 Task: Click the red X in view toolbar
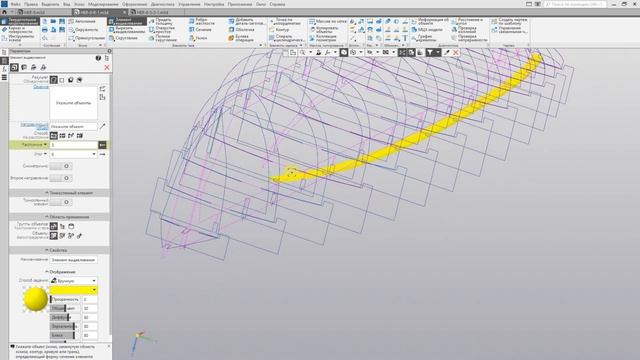(x=456, y=53)
